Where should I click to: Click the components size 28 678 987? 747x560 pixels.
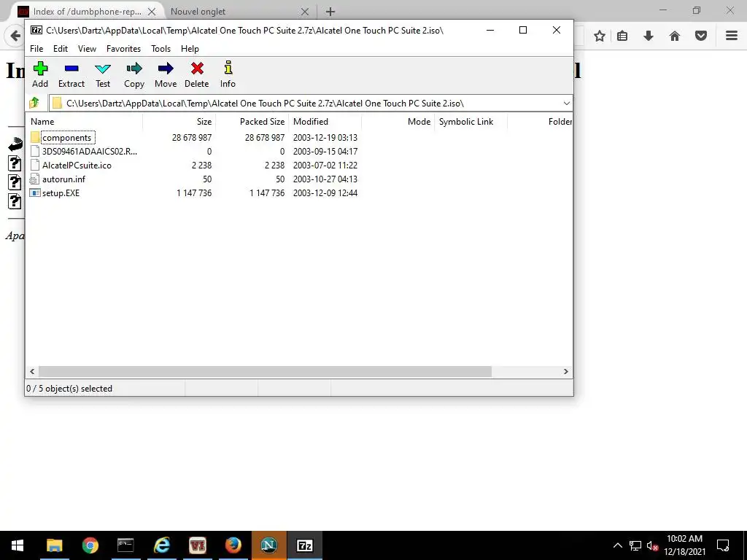192,138
